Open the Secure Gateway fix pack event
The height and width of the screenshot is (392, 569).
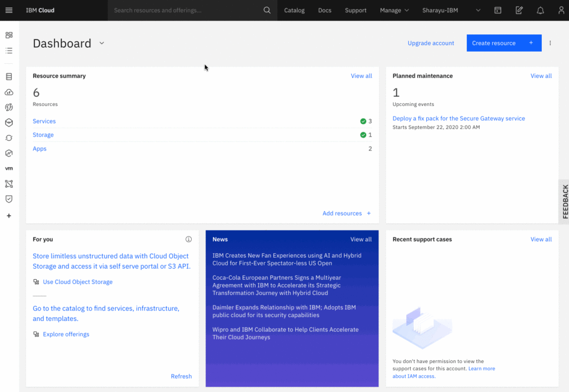tap(458, 118)
